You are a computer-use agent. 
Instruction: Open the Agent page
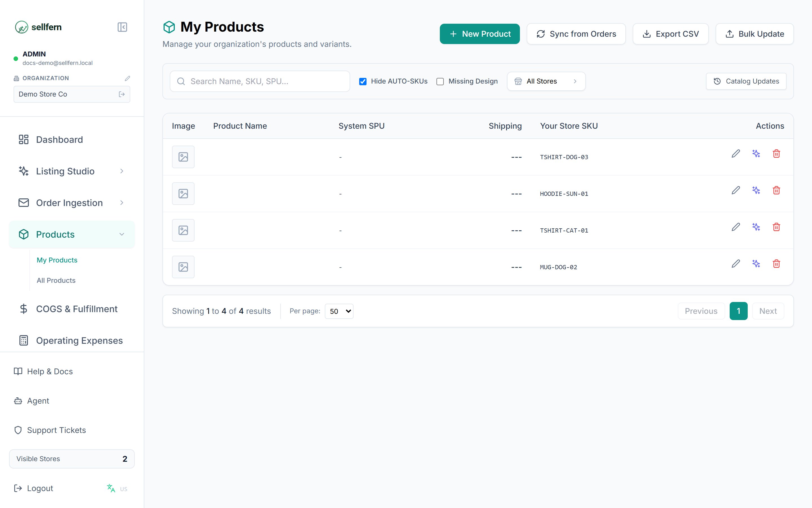(32, 401)
